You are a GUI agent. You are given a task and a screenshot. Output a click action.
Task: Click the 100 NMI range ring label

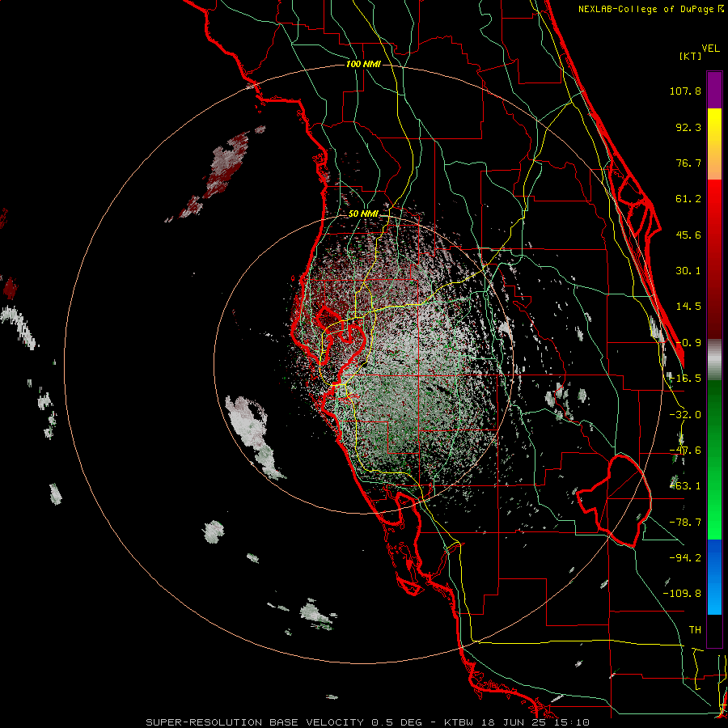(363, 64)
